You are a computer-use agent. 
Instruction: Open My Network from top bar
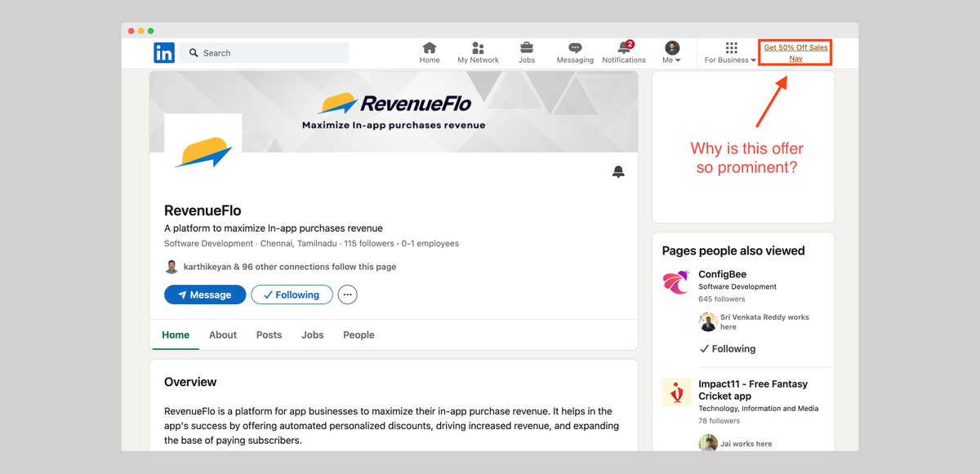pos(478,53)
